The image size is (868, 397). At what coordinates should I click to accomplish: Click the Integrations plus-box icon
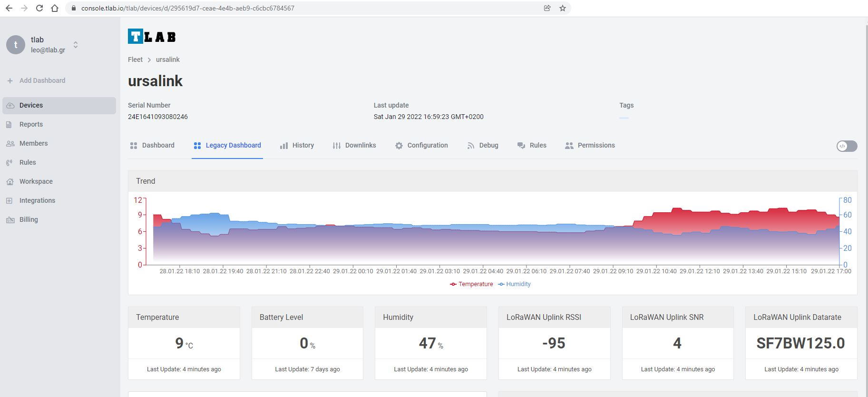(10, 200)
